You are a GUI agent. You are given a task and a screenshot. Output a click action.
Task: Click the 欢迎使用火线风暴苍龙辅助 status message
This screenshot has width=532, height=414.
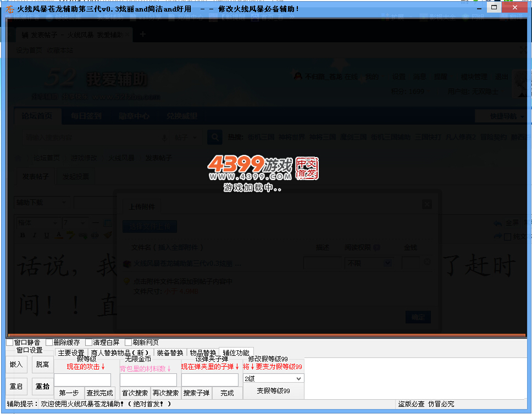point(106,404)
